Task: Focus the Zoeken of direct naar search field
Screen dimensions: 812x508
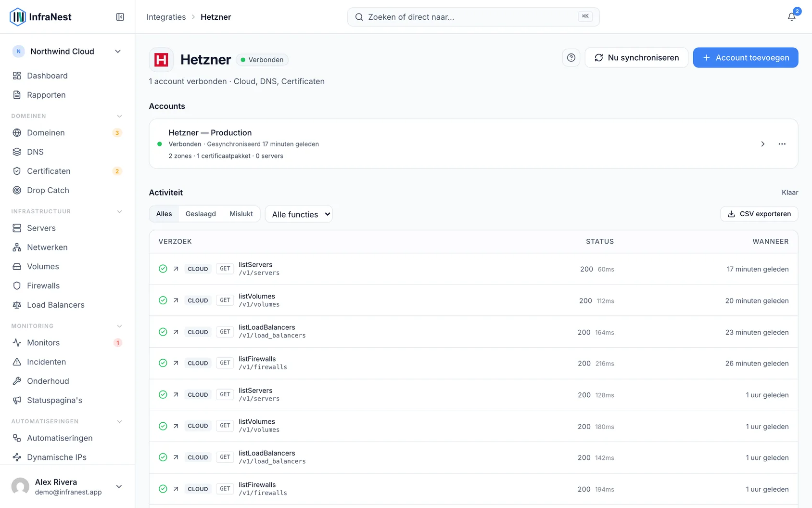Action: (x=473, y=17)
